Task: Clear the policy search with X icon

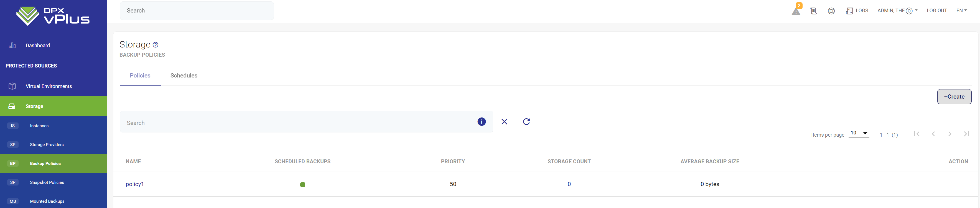Action: point(504,122)
